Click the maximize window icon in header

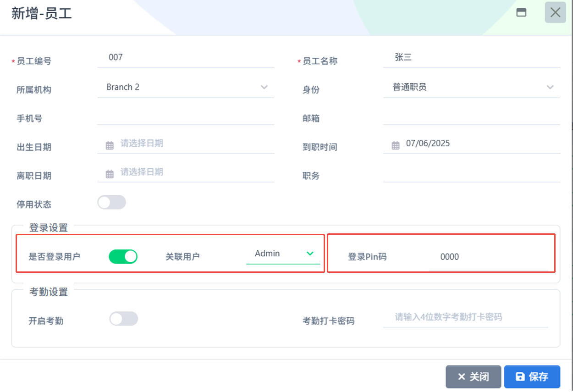tap(521, 12)
